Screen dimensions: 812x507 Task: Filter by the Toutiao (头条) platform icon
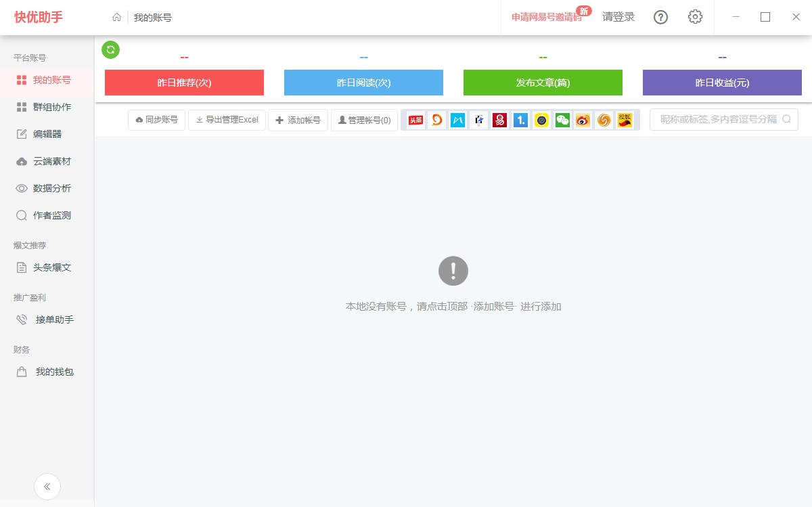point(415,120)
